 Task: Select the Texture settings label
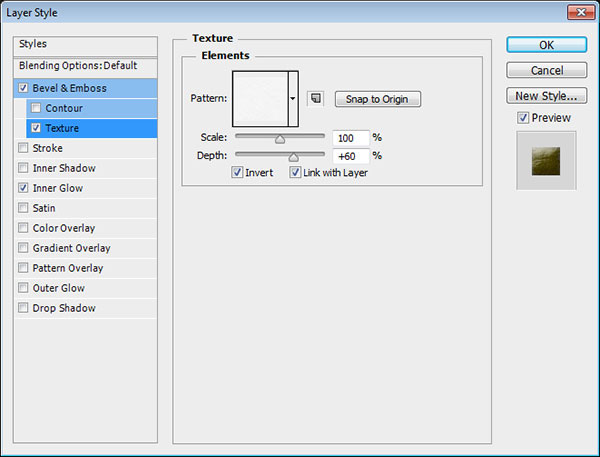62,128
